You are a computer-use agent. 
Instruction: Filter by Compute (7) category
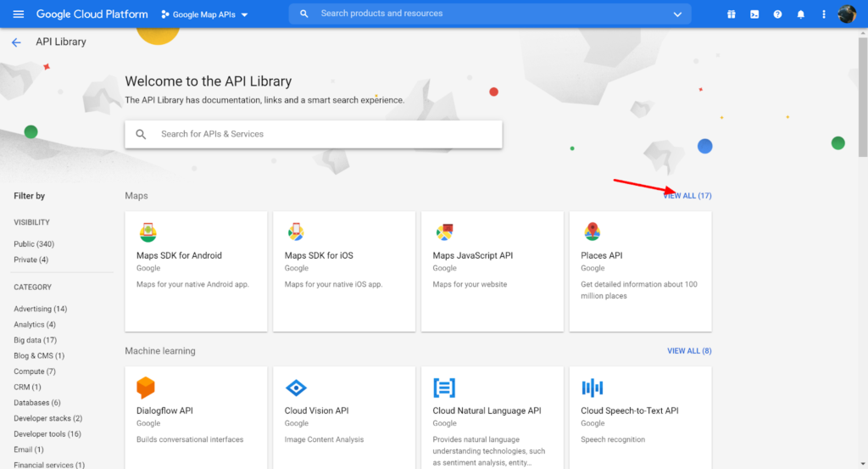[34, 371]
